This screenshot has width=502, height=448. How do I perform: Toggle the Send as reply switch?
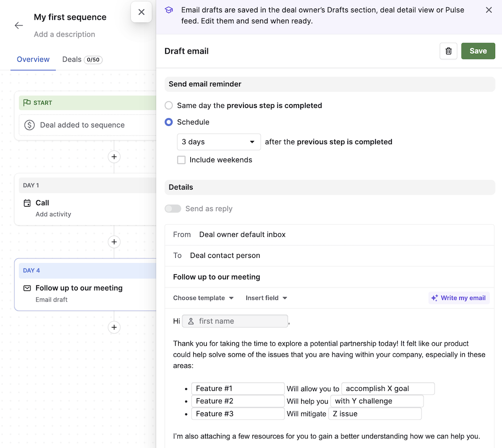point(173,208)
